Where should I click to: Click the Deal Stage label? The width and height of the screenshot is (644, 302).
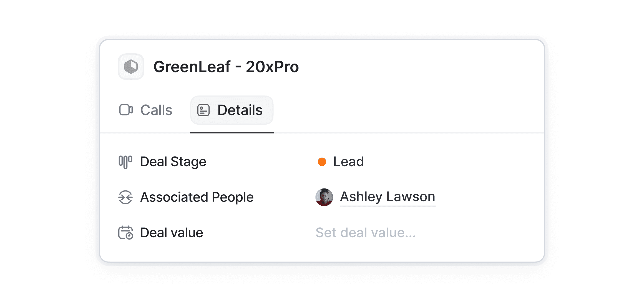(173, 162)
